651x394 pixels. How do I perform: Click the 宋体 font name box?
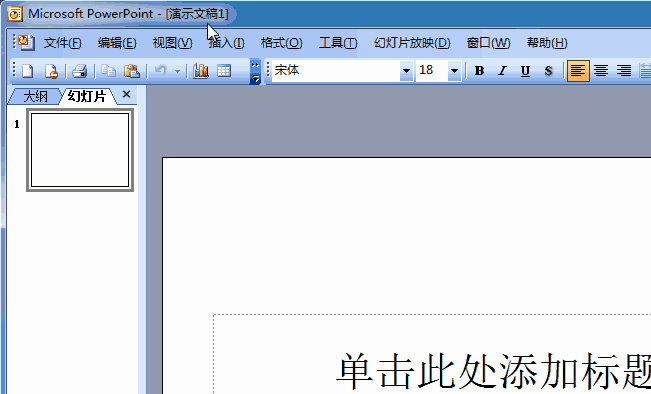[336, 71]
